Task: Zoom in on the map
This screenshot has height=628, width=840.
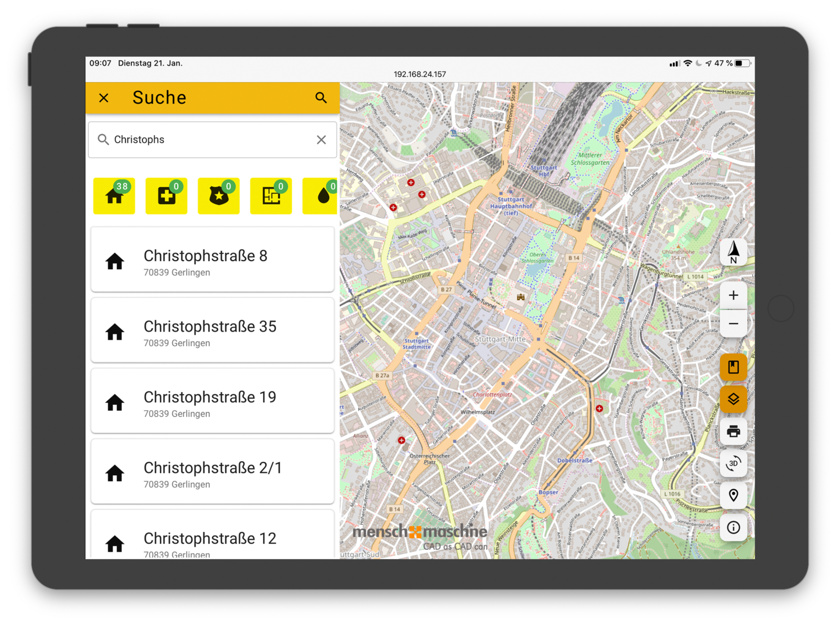Action: point(733,295)
